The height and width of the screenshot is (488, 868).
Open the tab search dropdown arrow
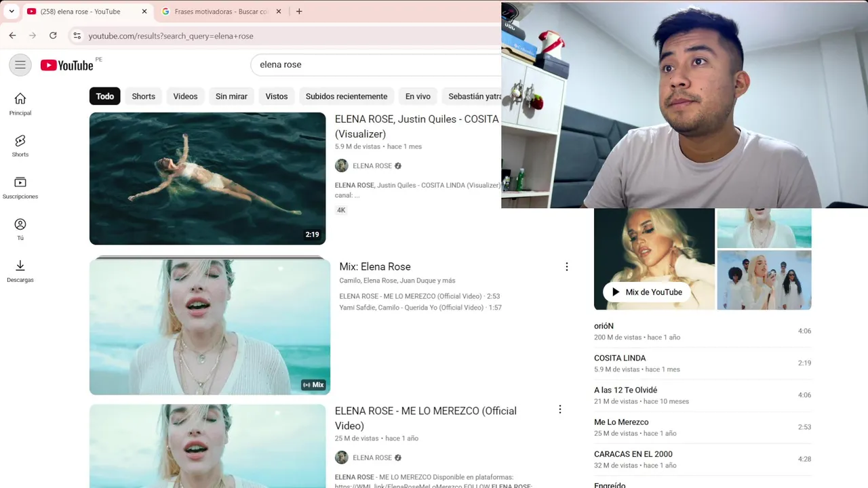point(12,12)
